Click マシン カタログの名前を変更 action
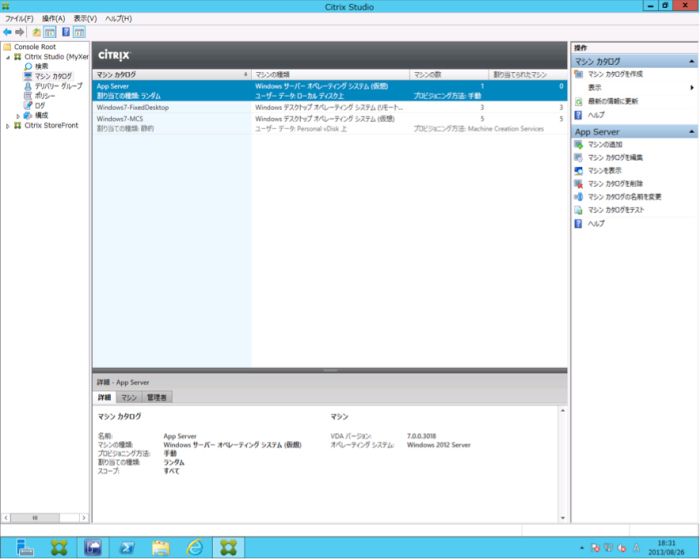This screenshot has height=559, width=700. [x=624, y=197]
